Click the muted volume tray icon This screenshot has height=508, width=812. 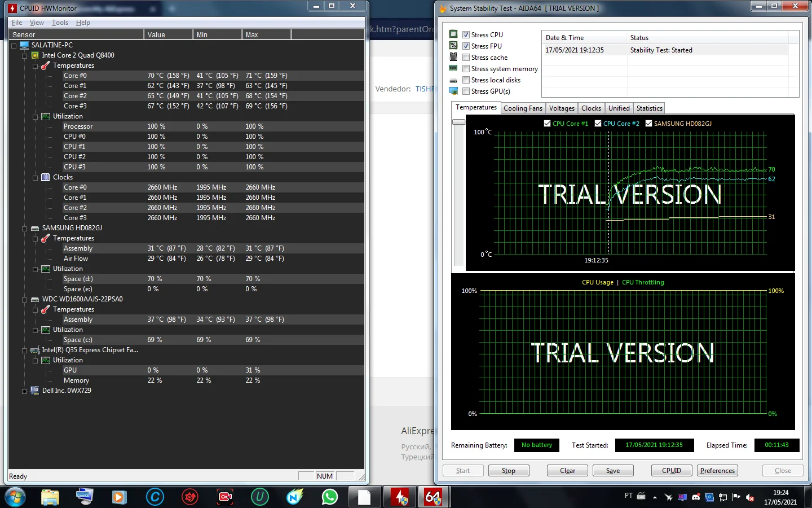click(750, 497)
